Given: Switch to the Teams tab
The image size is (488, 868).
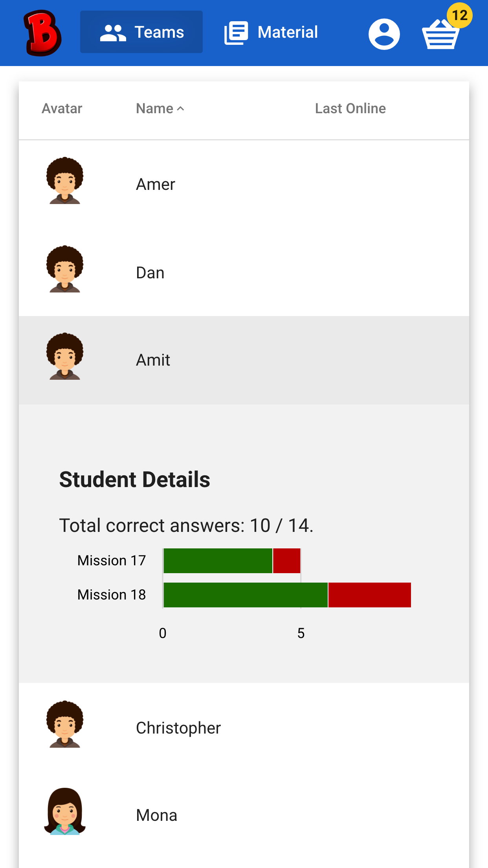Looking at the screenshot, I should 141,32.
